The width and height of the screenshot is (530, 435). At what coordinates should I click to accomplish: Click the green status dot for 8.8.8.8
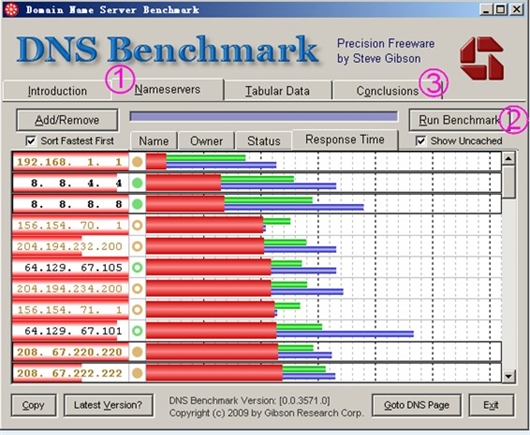click(137, 204)
